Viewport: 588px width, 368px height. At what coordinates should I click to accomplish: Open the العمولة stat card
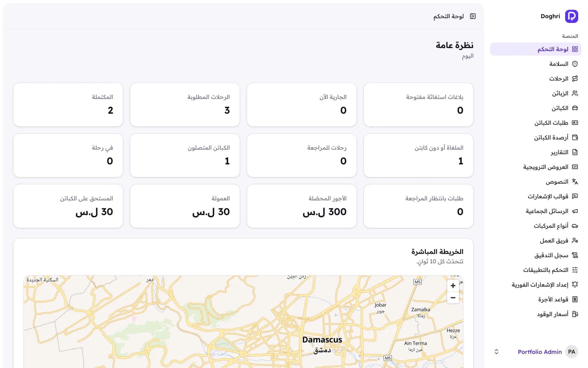(x=185, y=206)
